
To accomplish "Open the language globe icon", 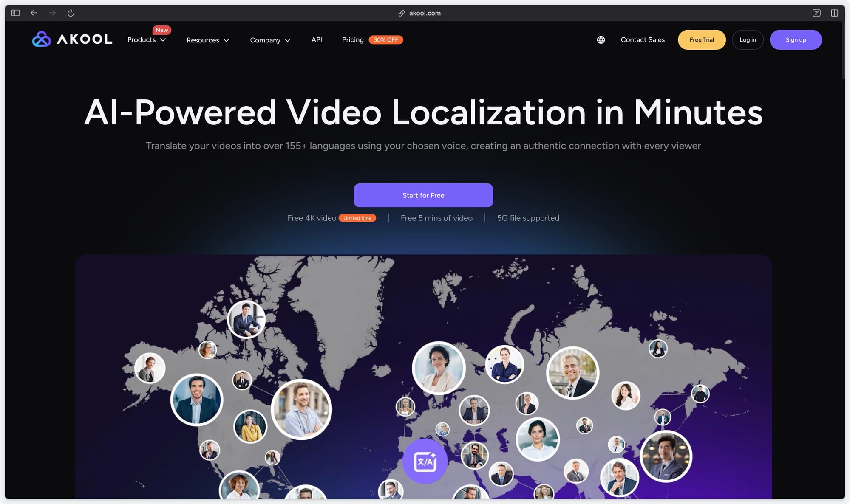I will coord(601,39).
